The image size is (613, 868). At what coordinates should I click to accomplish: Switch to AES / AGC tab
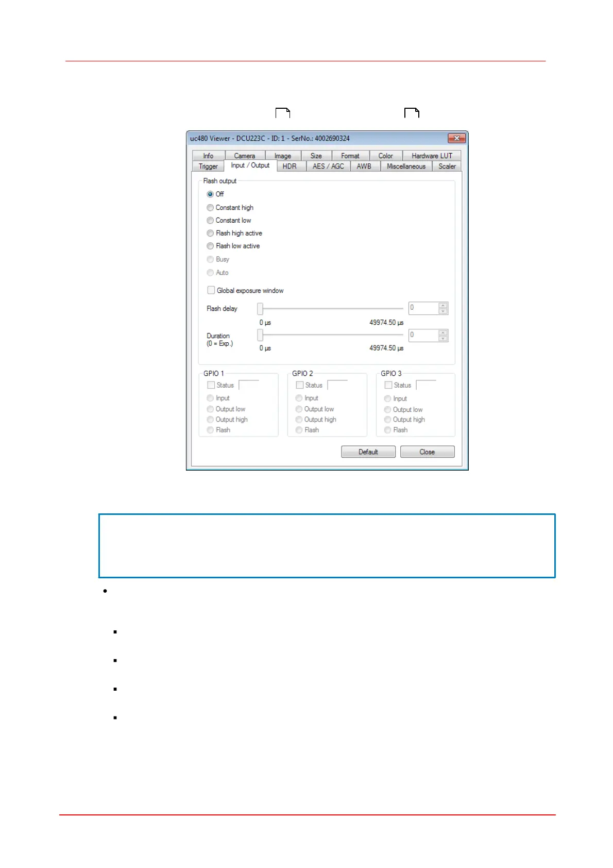pyautogui.click(x=328, y=166)
